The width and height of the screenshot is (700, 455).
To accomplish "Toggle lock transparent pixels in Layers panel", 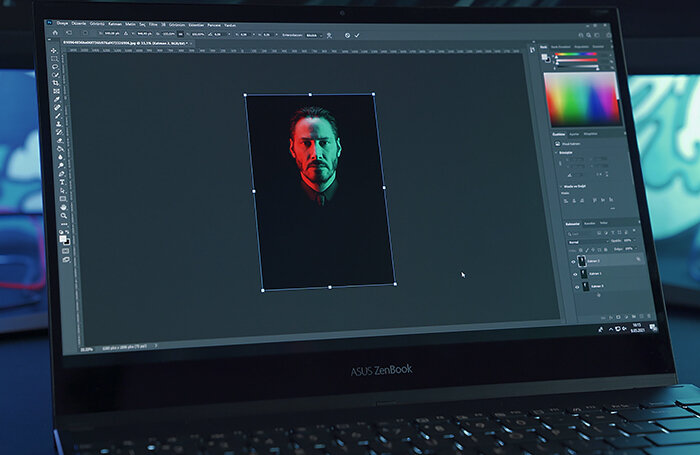I will (581, 250).
